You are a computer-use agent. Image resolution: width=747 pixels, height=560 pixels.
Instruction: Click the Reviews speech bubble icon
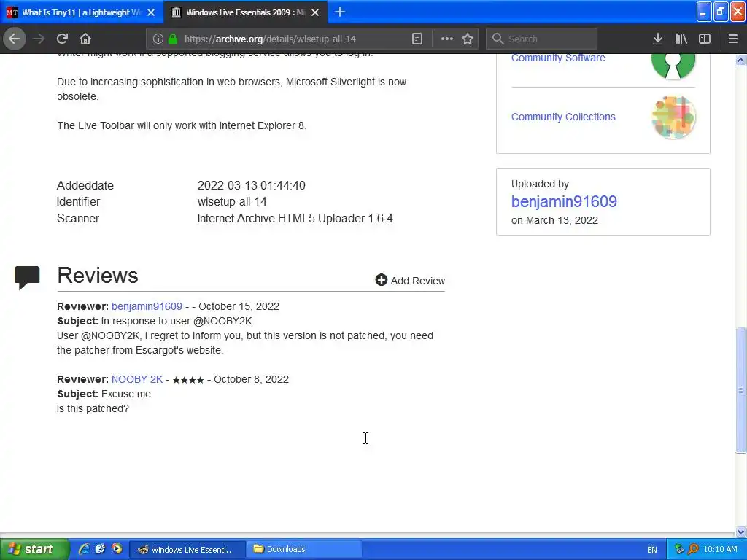pyautogui.click(x=27, y=277)
